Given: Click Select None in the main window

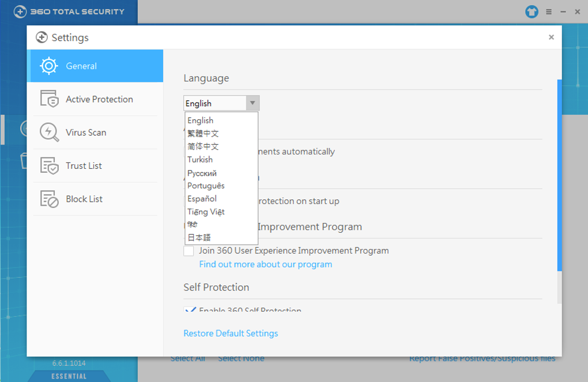Looking at the screenshot, I should [241, 359].
